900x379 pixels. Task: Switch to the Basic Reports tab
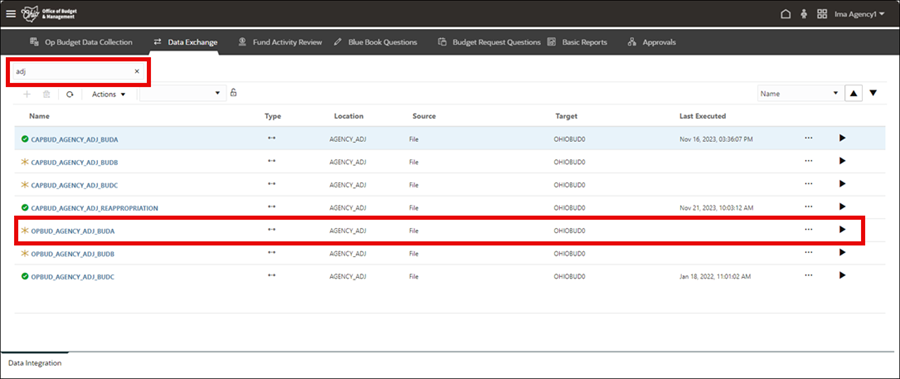coord(577,42)
